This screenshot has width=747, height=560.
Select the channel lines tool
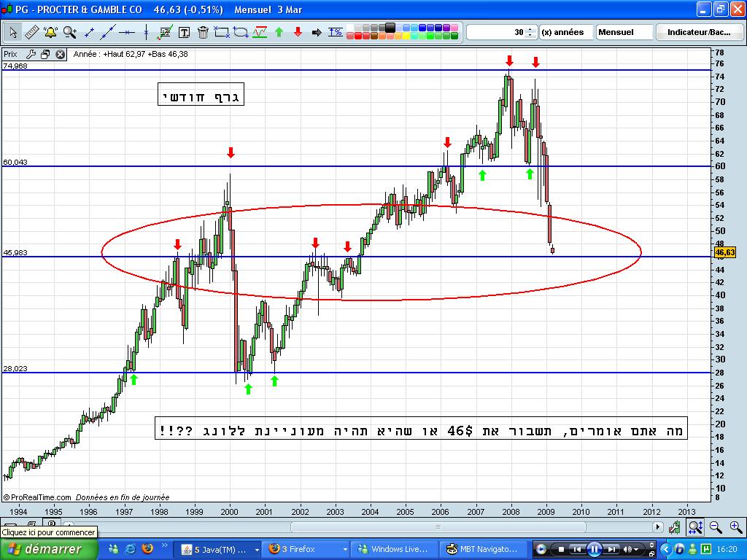260,32
